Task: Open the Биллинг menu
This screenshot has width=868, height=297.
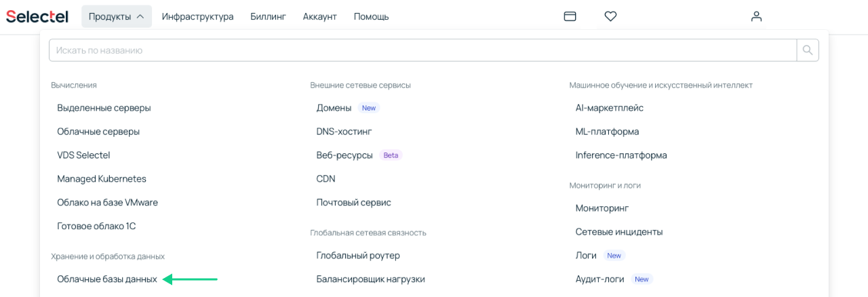Action: click(x=268, y=16)
